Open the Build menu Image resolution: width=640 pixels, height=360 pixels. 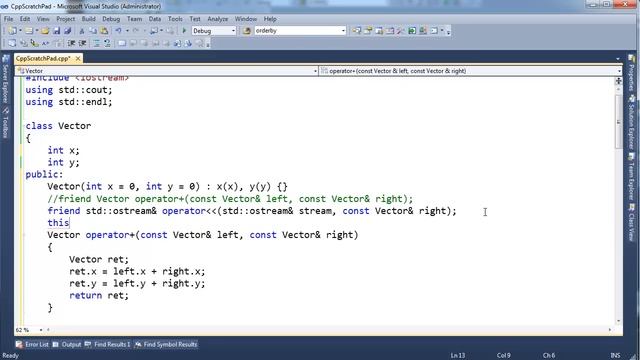(89, 19)
